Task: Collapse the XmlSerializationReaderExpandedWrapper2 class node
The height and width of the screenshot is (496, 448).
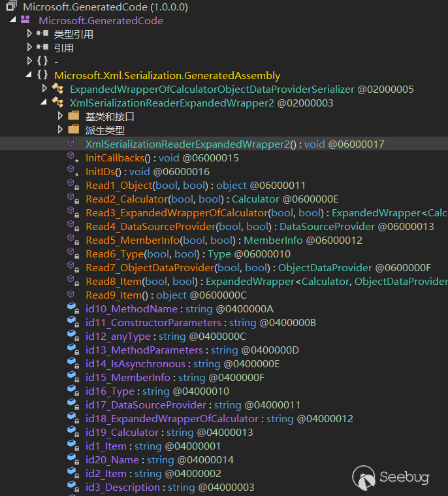Action: click(44, 103)
